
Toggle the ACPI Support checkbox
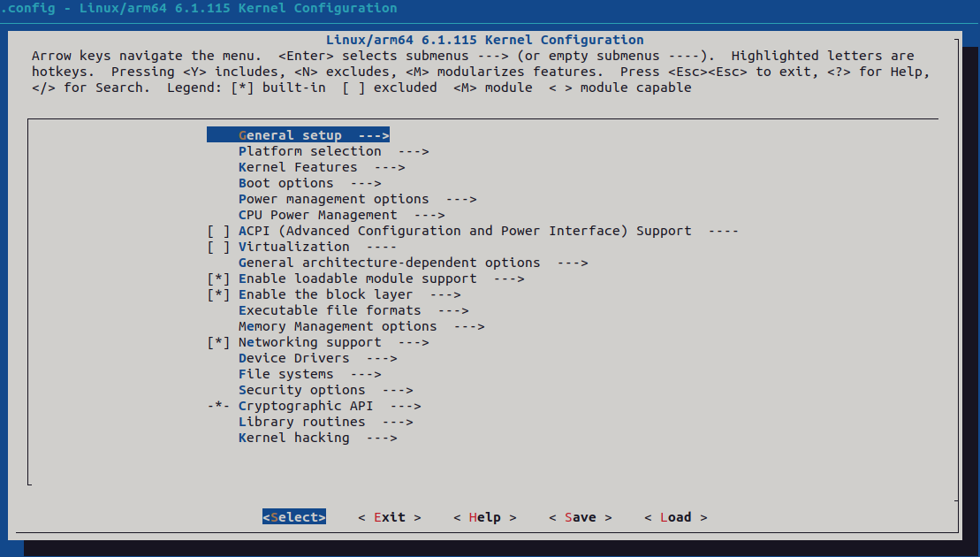pyautogui.click(x=219, y=232)
